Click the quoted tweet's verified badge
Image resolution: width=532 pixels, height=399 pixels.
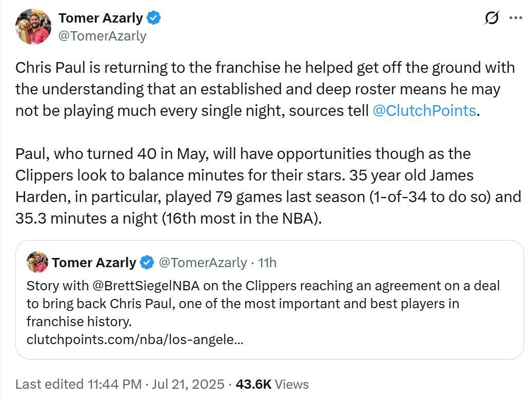click(x=147, y=263)
